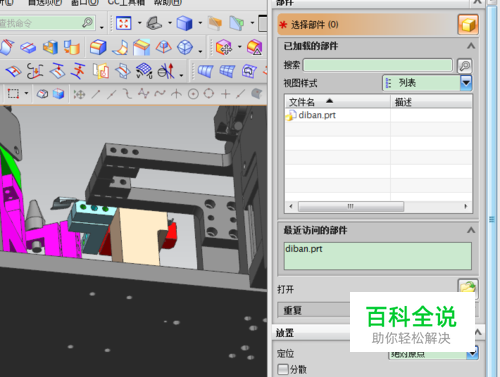Image resolution: width=500 pixels, height=377 pixels.
Task: Click the Through Curve Mesh surface icon
Action: (227, 71)
